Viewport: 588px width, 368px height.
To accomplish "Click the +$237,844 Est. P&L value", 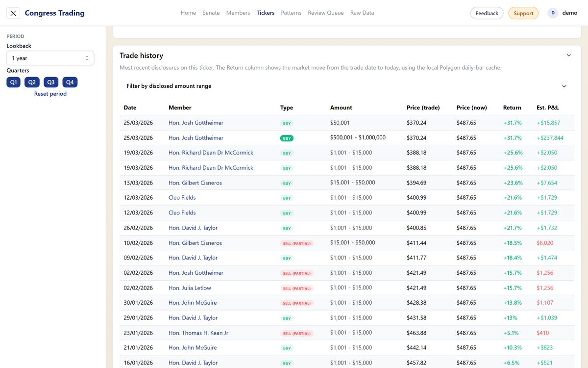I will point(550,138).
